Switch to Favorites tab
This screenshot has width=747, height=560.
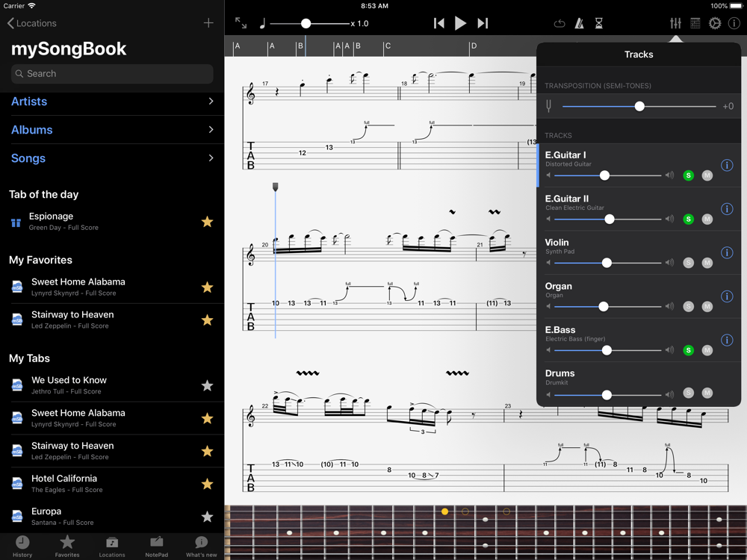(x=67, y=547)
